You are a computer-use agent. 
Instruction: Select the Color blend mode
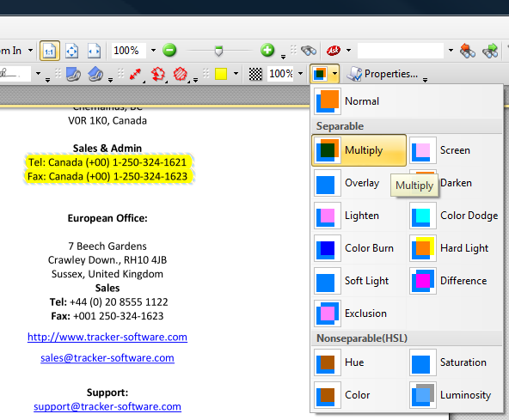click(359, 395)
